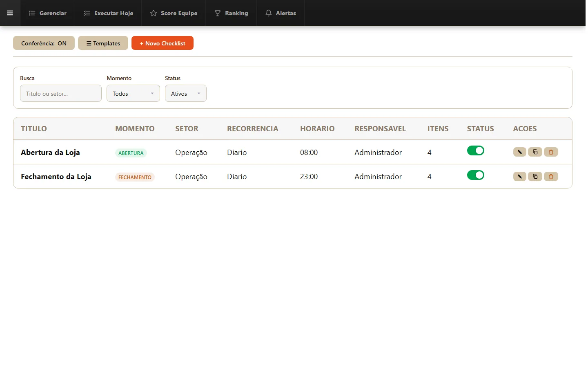Delete the Fechamento da Loja checklist
588x368 pixels.
(x=551, y=177)
